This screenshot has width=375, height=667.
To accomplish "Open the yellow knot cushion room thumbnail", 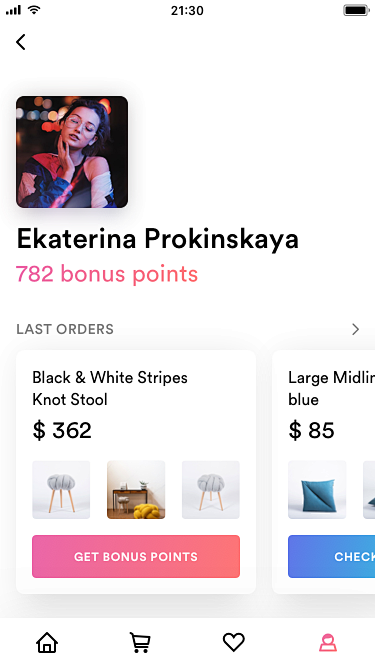I will tap(136, 490).
